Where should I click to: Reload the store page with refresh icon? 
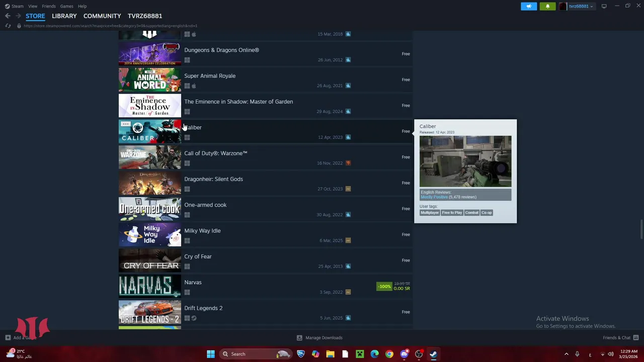pos(8,26)
